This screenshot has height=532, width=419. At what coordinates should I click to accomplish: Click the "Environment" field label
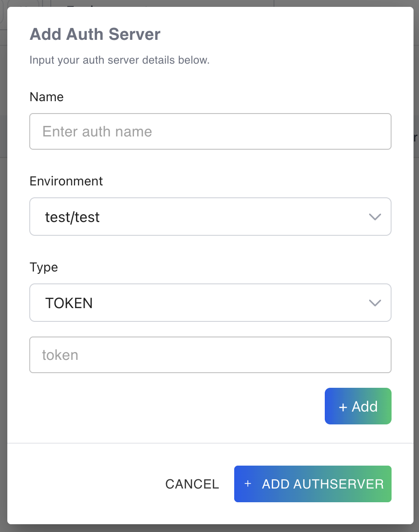coord(66,181)
